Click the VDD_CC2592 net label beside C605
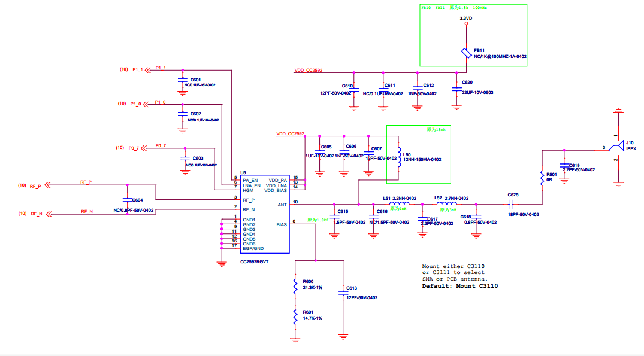Image resolution: width=644 pixels, height=356 pixels. pos(290,133)
